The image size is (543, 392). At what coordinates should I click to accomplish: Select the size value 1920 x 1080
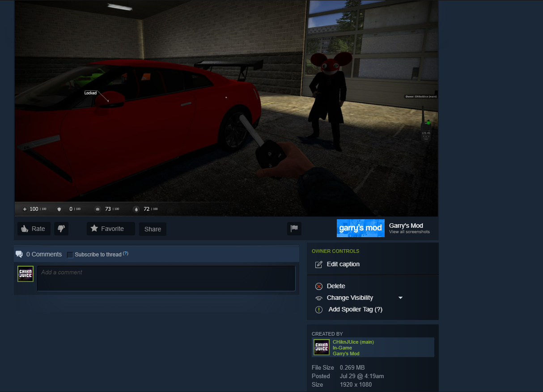click(x=356, y=385)
